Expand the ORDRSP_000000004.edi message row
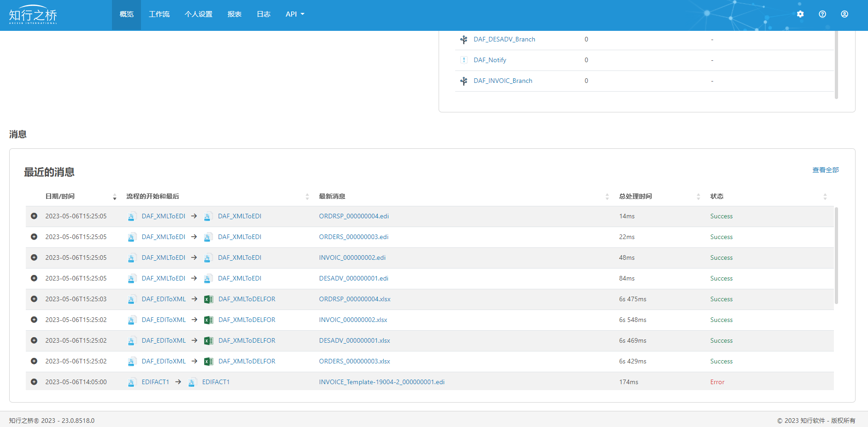Viewport: 868px width, 427px height. 34,216
